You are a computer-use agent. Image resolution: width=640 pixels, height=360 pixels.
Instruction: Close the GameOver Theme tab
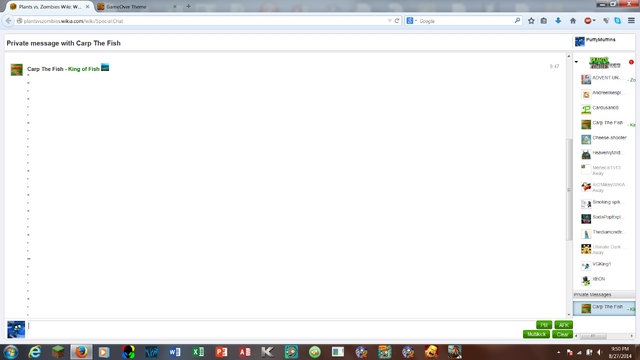pyautogui.click(x=175, y=7)
